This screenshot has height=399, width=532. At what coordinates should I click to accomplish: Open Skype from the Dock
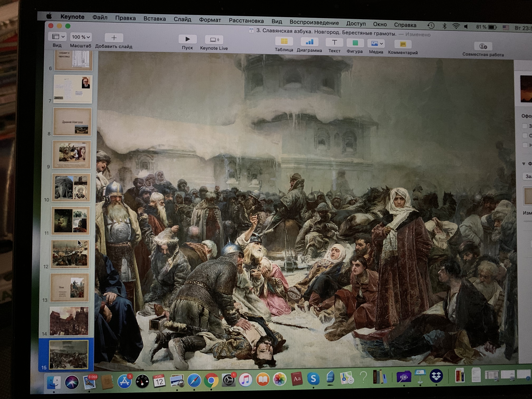[313, 379]
